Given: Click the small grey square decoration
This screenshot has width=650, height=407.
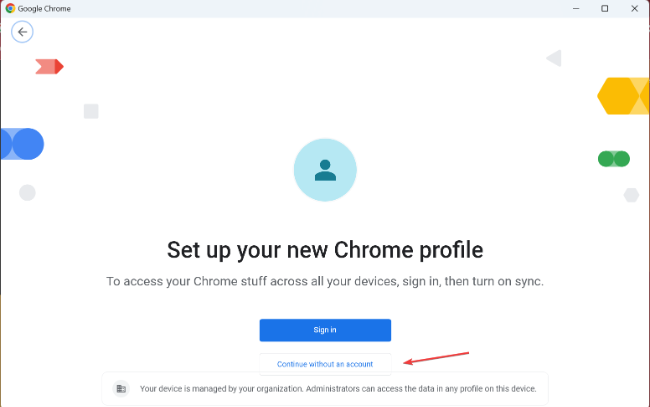Looking at the screenshot, I should tap(91, 111).
